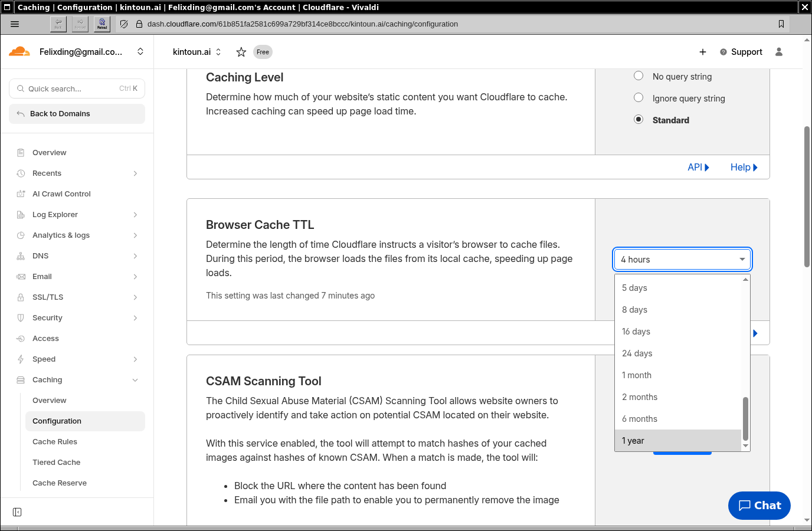This screenshot has width=812, height=531.
Task: Open Support via the question mark icon
Action: tap(723, 52)
